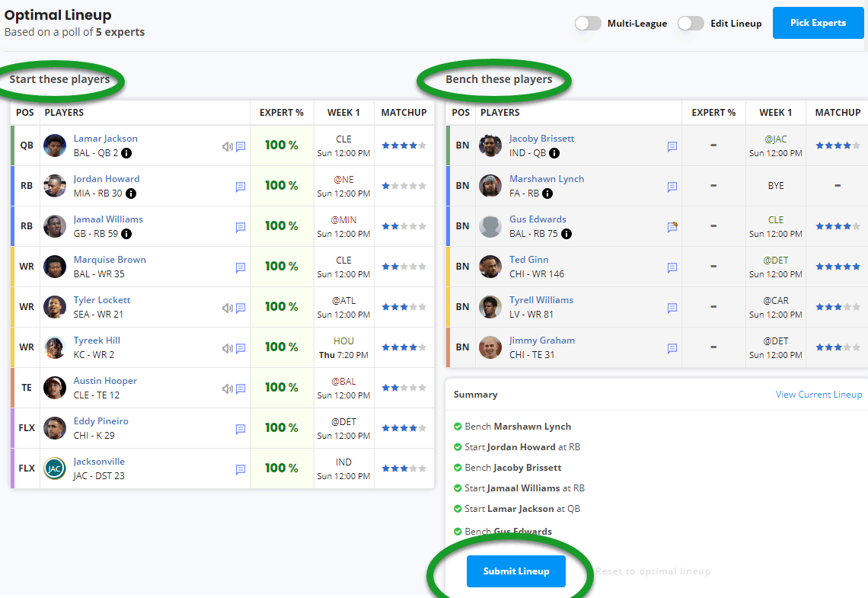Open the notes icon for Jacoby Brissett

pos(672,147)
